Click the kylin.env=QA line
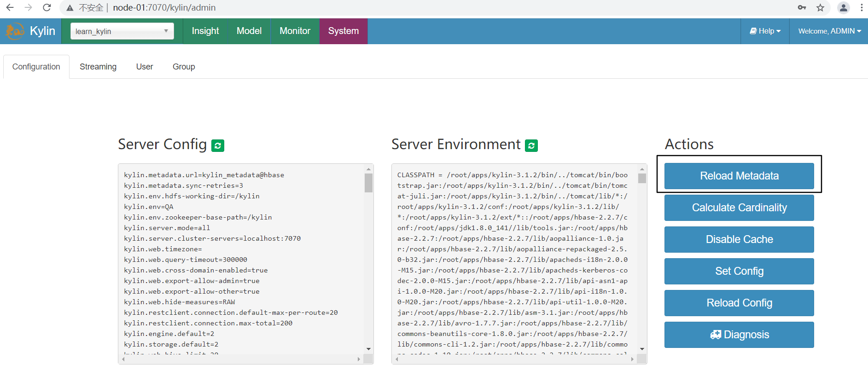 pos(149,207)
